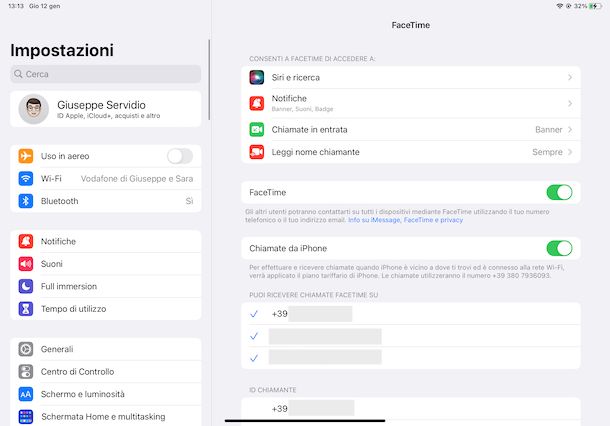
Task: Open Schermo e luminosità settings
Action: pos(106,394)
